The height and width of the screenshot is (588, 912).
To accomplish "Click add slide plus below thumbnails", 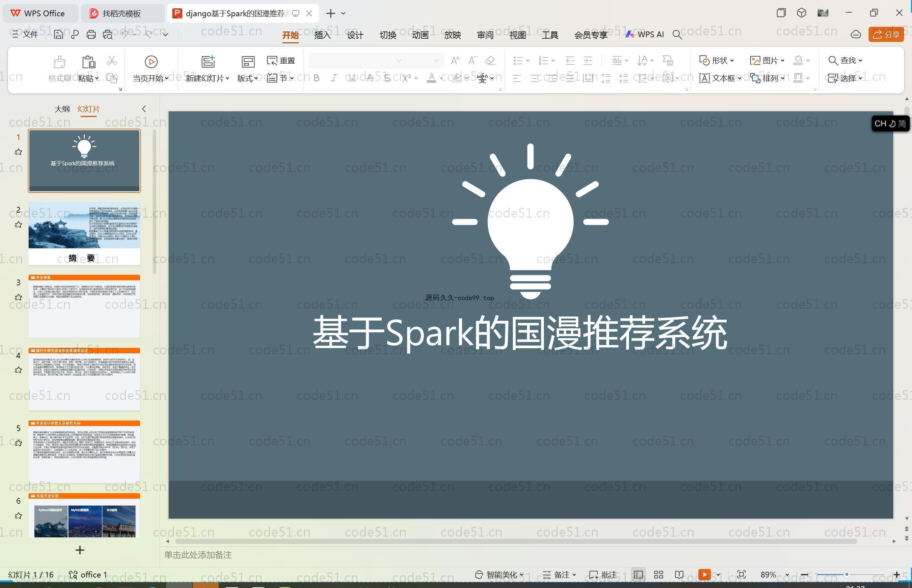I will pos(80,550).
